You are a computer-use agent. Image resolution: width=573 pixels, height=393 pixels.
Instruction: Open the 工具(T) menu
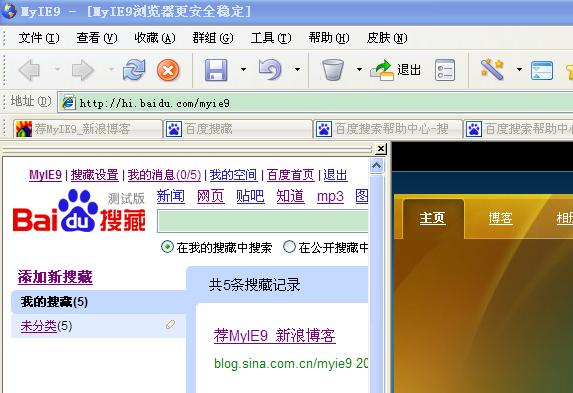tap(271, 38)
